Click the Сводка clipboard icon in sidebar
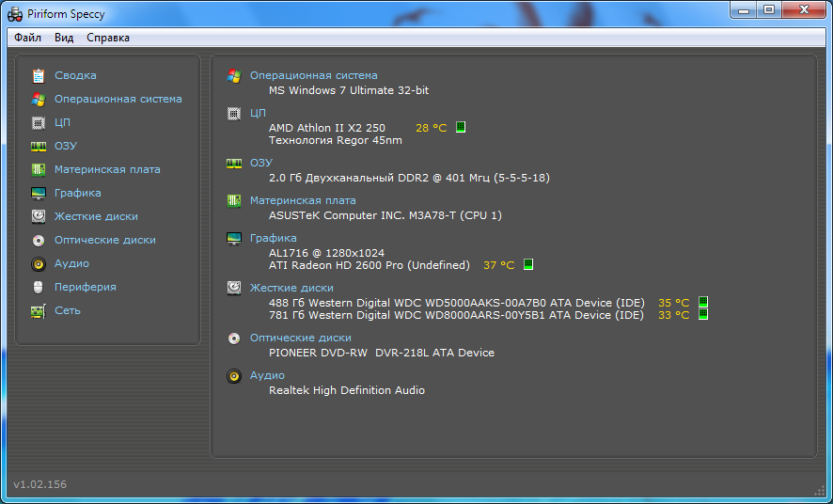The image size is (833, 504). point(39,75)
